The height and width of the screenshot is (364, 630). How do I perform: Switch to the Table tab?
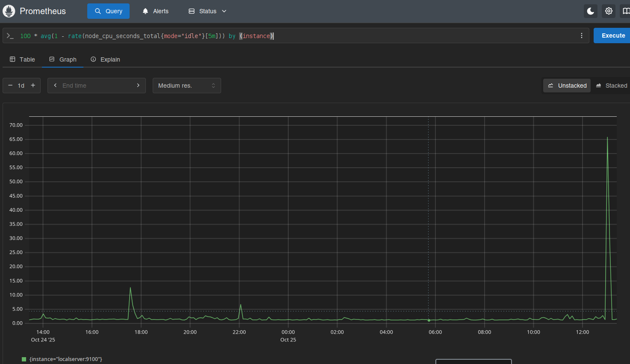[22, 59]
